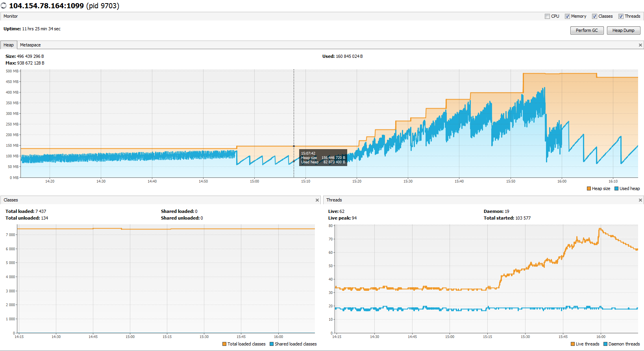This screenshot has width=644, height=351.
Task: Click the 16:10 time label on heap graph
Action: pyautogui.click(x=613, y=181)
